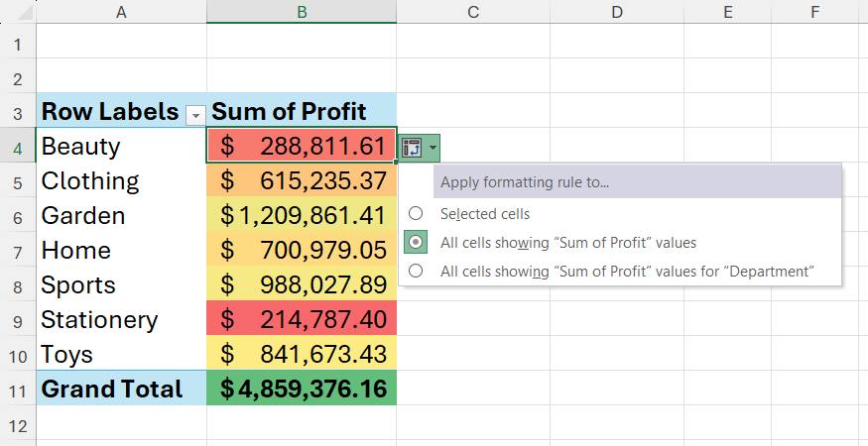
Task: Click the cell showing 1,209,861.41
Action: [x=302, y=214]
